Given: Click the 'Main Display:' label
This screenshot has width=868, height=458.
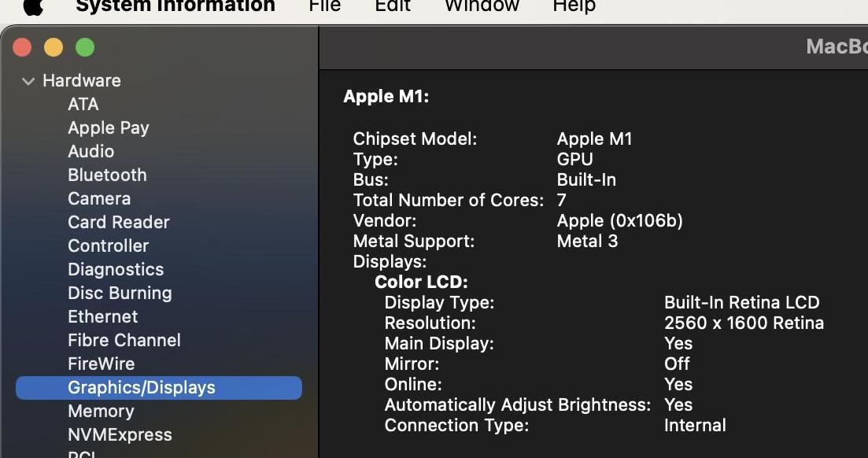Looking at the screenshot, I should click(439, 343).
